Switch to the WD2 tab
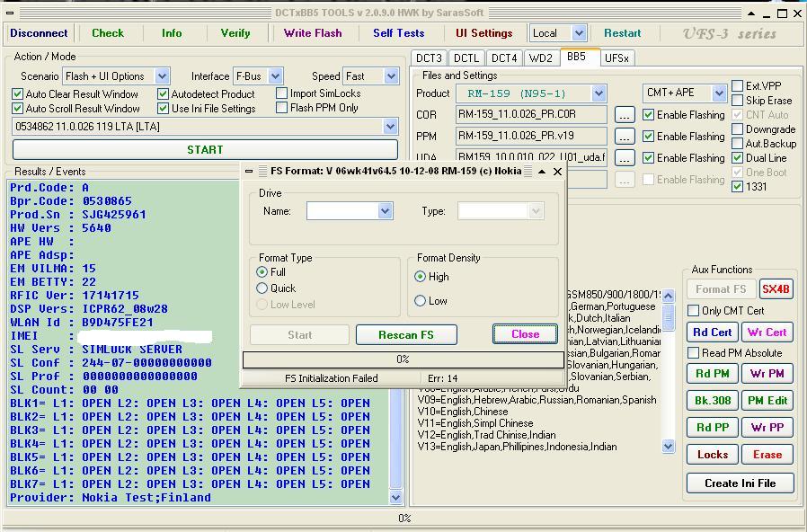The height and width of the screenshot is (532, 807). [540, 58]
